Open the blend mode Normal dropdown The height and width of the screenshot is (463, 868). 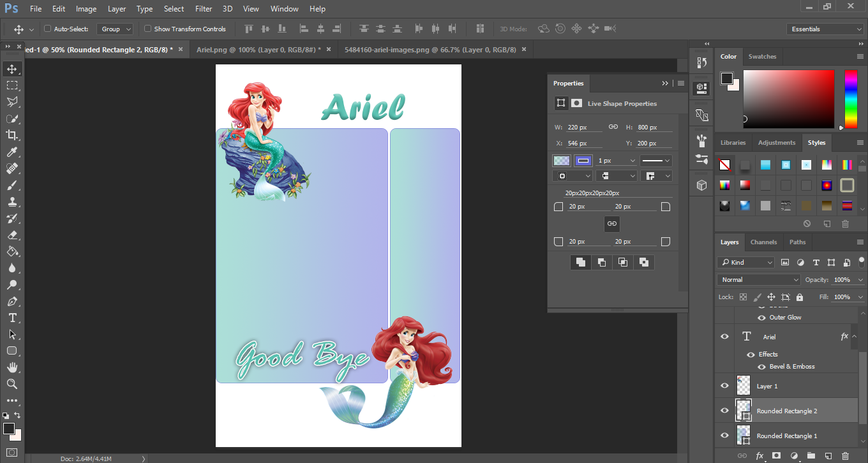[759, 279]
